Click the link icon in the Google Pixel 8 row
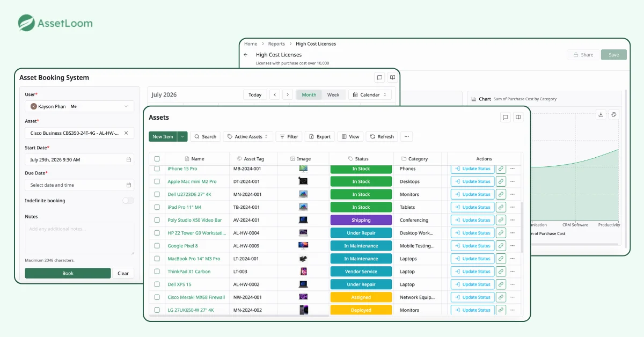The width and height of the screenshot is (644, 337). [501, 246]
